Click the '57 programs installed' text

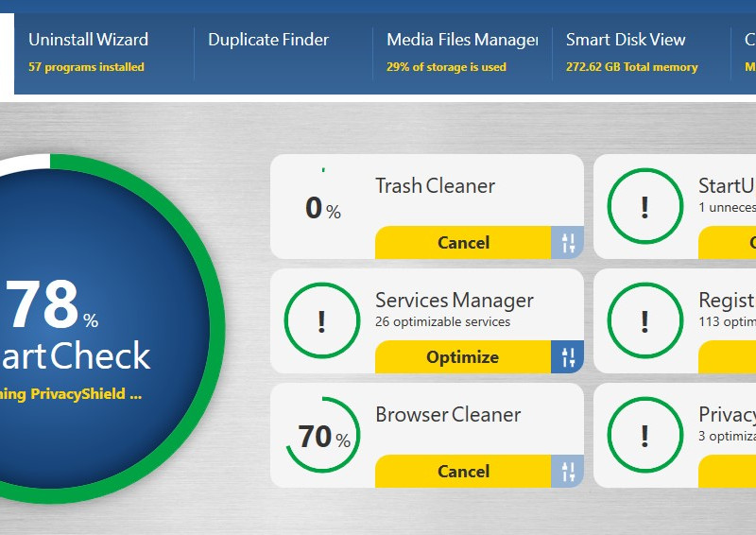[x=86, y=67]
